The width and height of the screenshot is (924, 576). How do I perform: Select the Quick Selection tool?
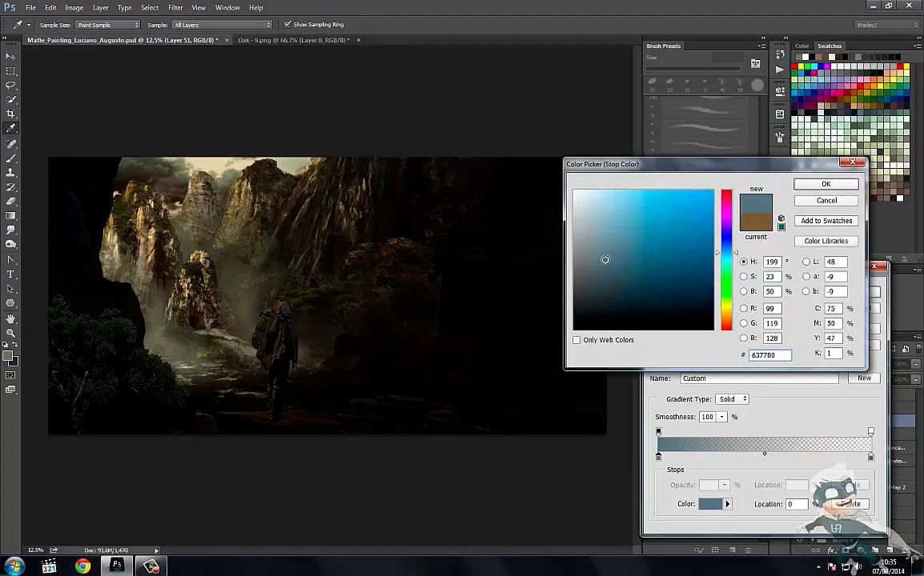[10, 99]
